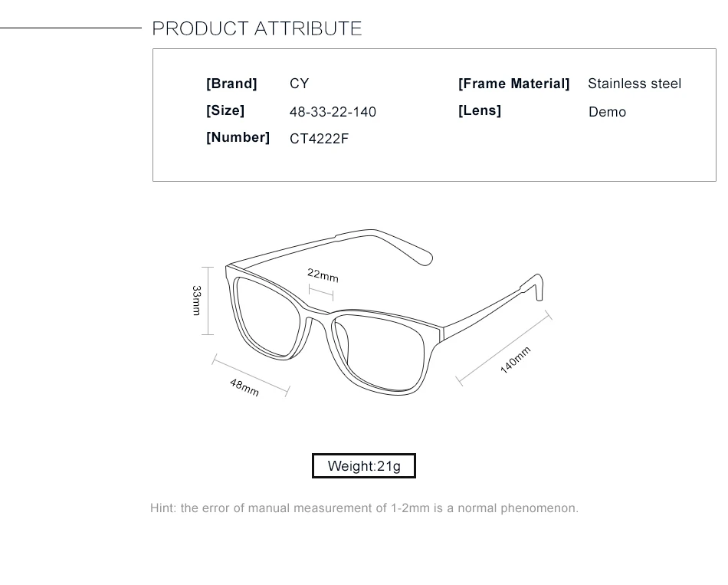Click the size value 48-33-22-140
The image size is (728, 585).
tap(333, 112)
